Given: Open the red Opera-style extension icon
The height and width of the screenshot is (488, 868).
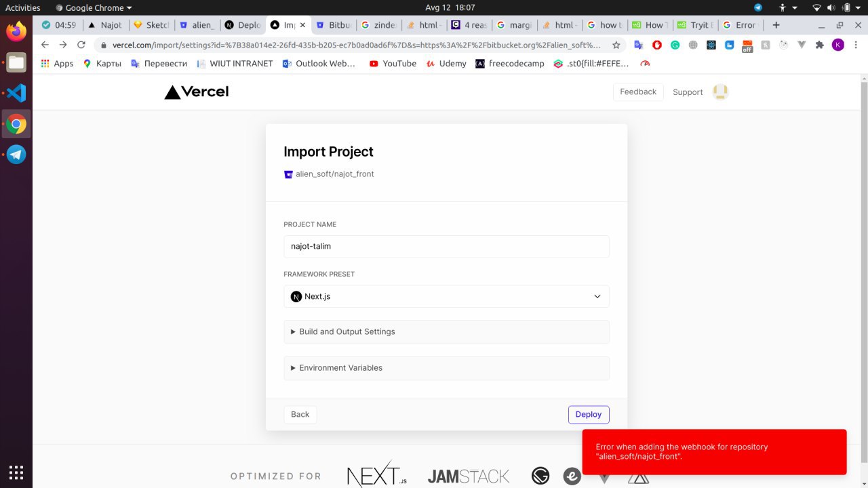Looking at the screenshot, I should (x=656, y=45).
